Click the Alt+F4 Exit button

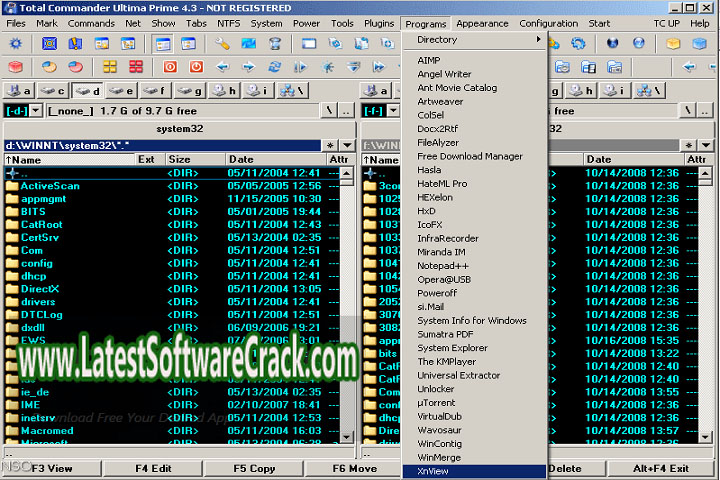click(661, 469)
